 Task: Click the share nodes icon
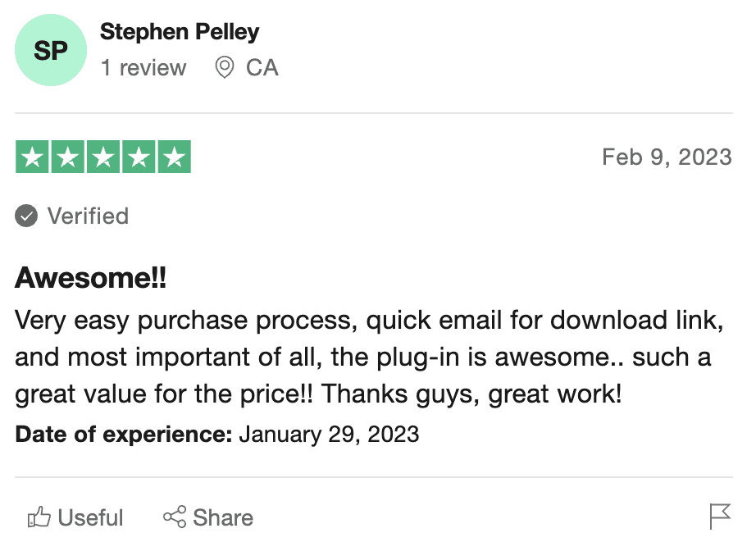tap(175, 517)
